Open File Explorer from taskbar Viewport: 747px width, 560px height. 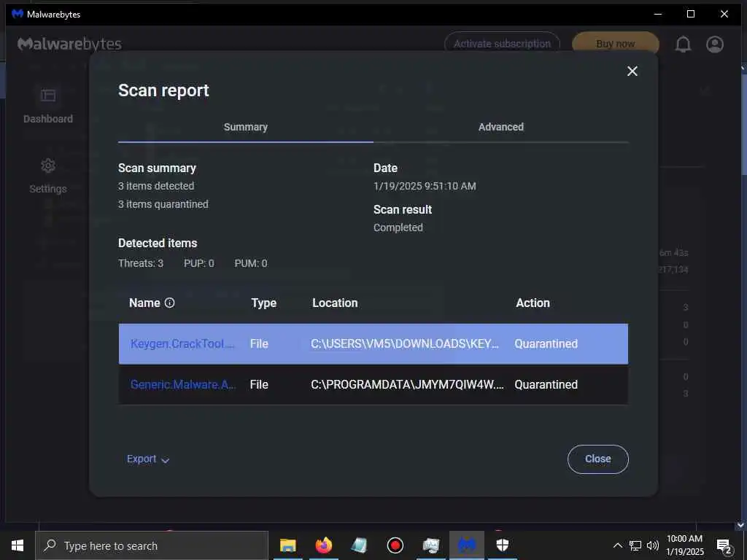287,545
